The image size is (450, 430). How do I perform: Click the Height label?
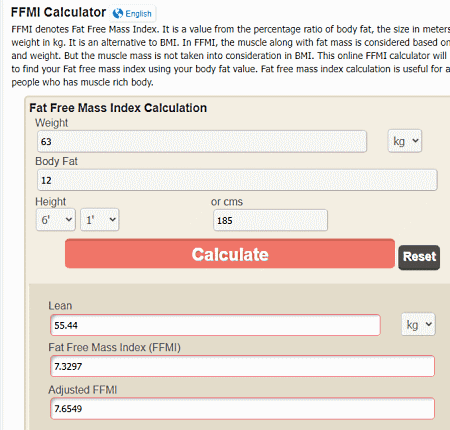point(51,202)
